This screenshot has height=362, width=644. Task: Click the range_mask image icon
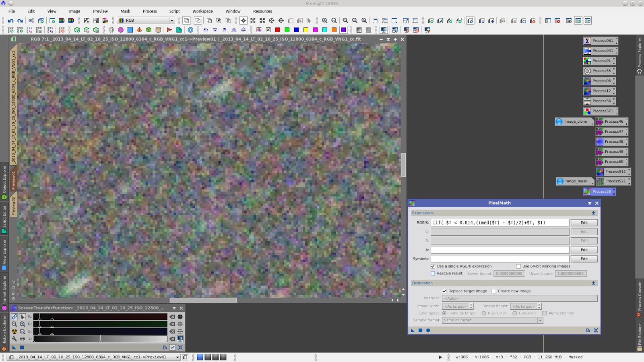coord(575,181)
